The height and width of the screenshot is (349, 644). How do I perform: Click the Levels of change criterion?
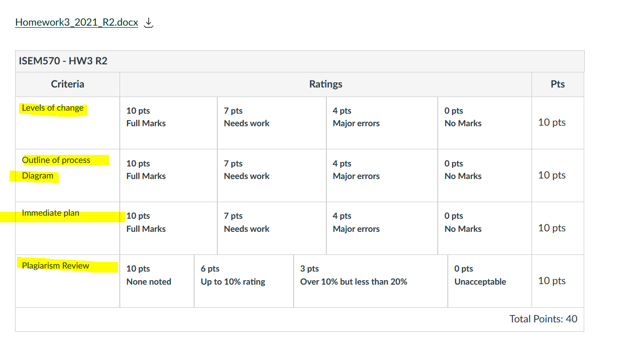click(x=53, y=108)
